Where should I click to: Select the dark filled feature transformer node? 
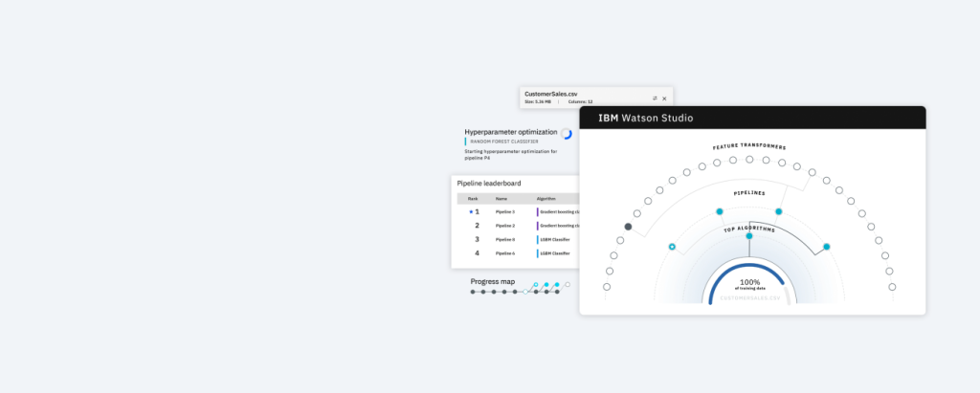click(628, 227)
